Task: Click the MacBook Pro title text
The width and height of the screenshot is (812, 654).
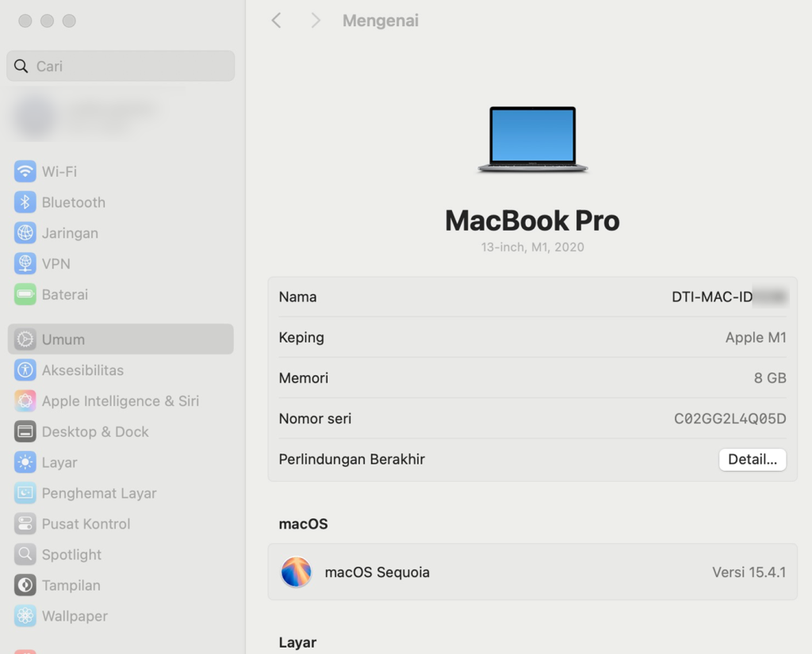Action: 532,220
